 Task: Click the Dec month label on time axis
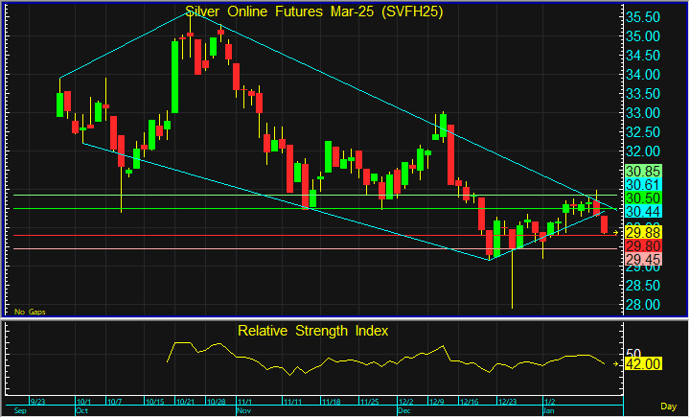point(404,410)
